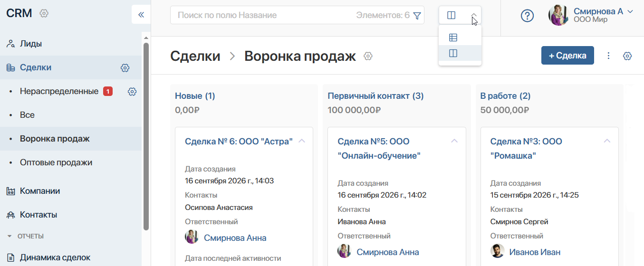Open gear settings for Нераспределенные item
Image resolution: width=644 pixels, height=266 pixels.
coord(132,92)
